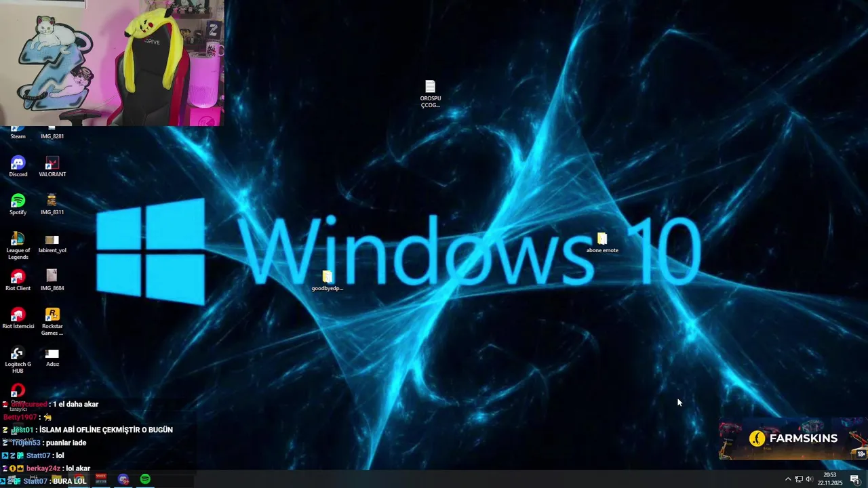The width and height of the screenshot is (868, 488).
Task: Open the abone emote folder
Action: [602, 243]
